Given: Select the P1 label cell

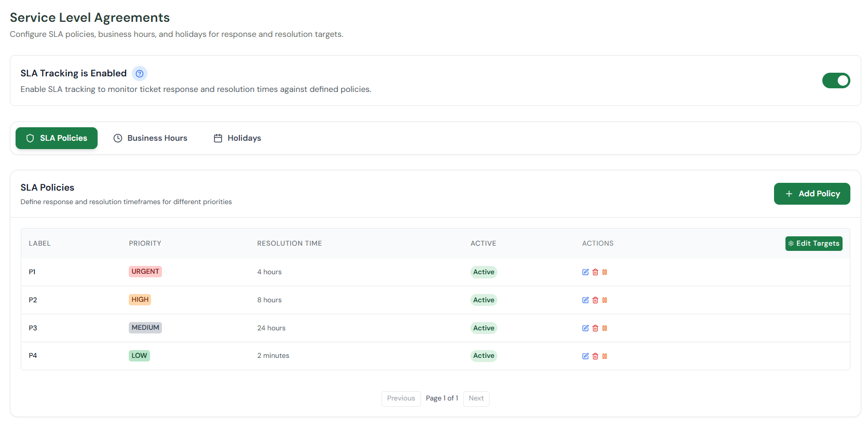Looking at the screenshot, I should 32,272.
